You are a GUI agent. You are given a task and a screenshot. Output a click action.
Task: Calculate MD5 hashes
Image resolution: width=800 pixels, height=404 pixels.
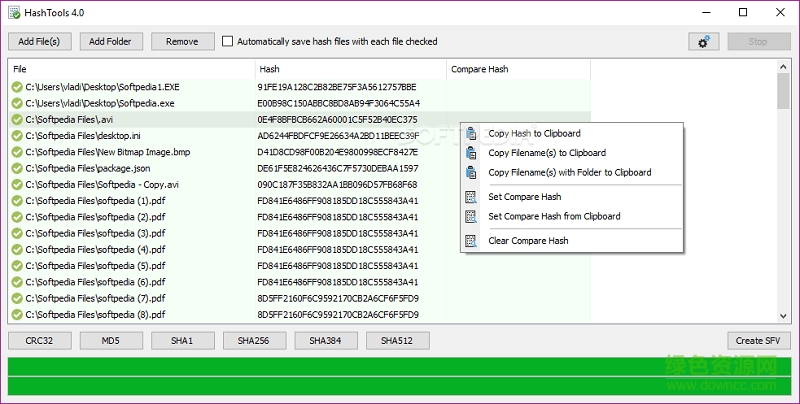click(x=111, y=341)
